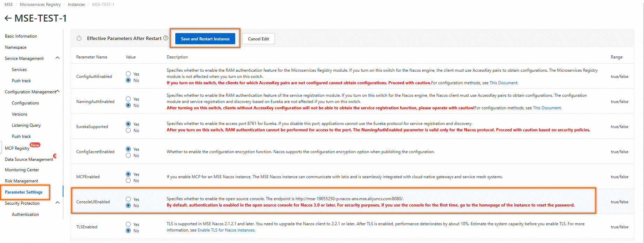
Task: Open Data Source Management in the sidebar
Action: tap(29, 159)
